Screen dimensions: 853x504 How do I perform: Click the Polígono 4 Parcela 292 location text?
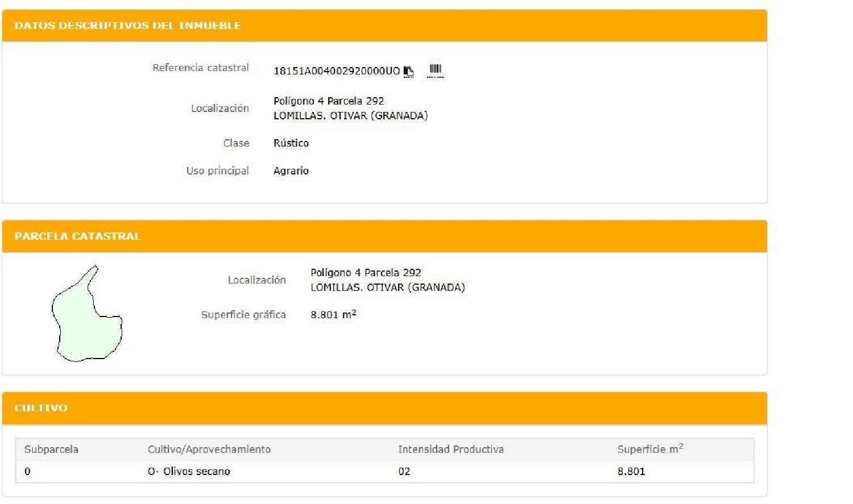(x=329, y=101)
